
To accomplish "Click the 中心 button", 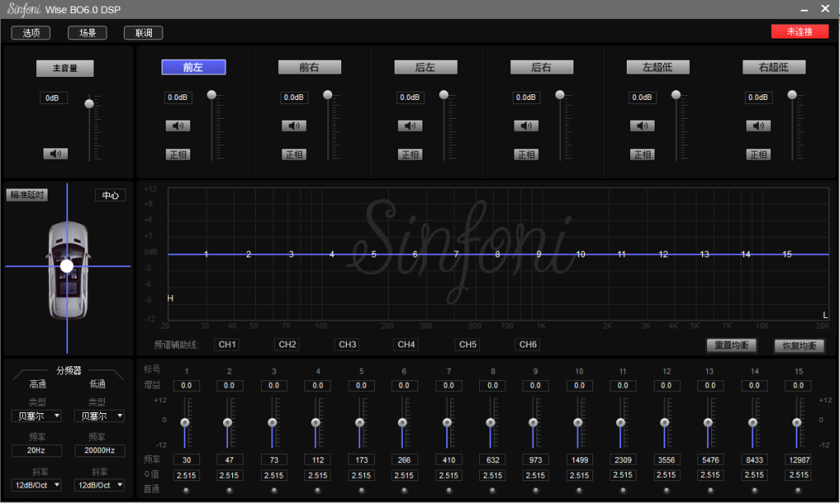I will pos(111,195).
